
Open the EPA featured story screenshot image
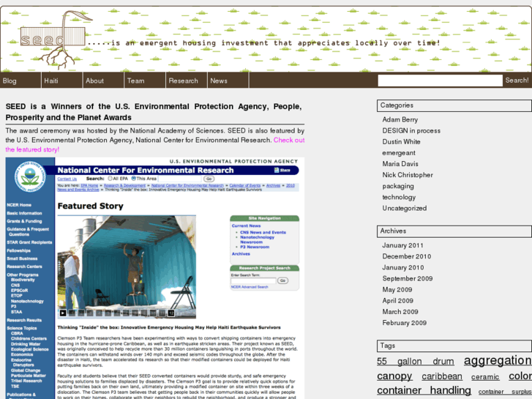[155, 278]
